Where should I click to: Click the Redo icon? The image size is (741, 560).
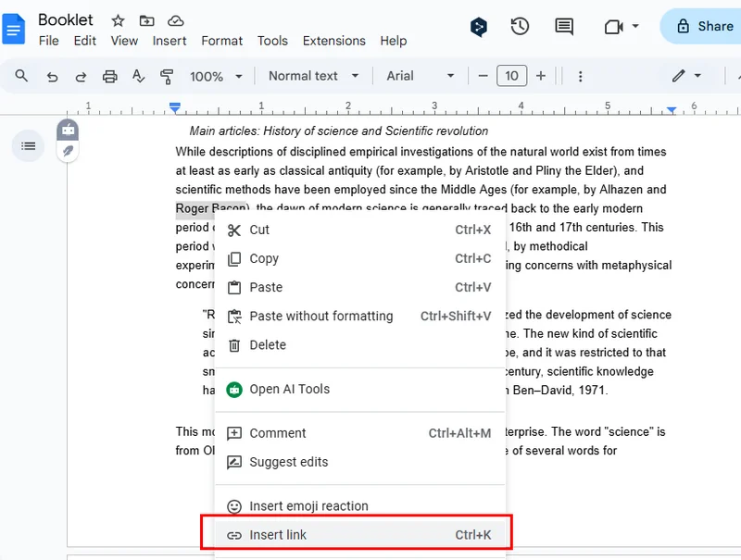point(81,76)
